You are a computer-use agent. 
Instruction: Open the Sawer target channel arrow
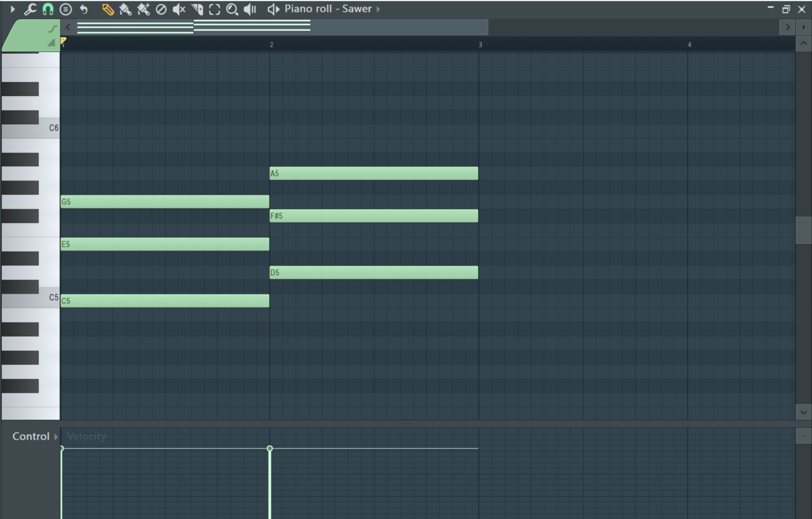(x=378, y=9)
